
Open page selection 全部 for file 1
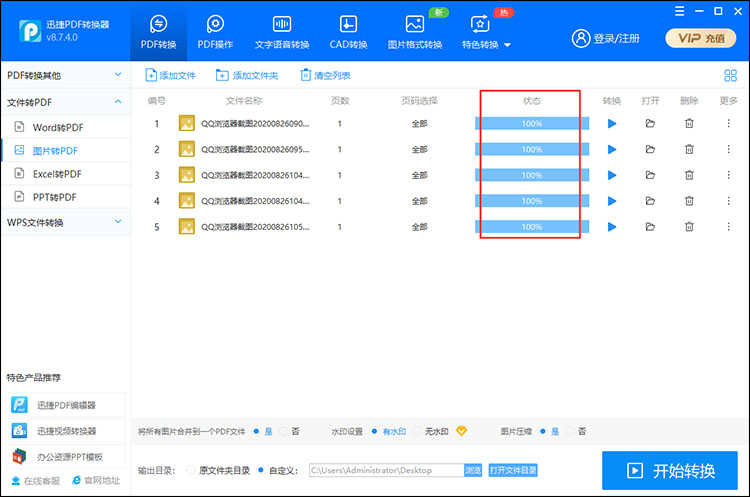click(x=419, y=124)
